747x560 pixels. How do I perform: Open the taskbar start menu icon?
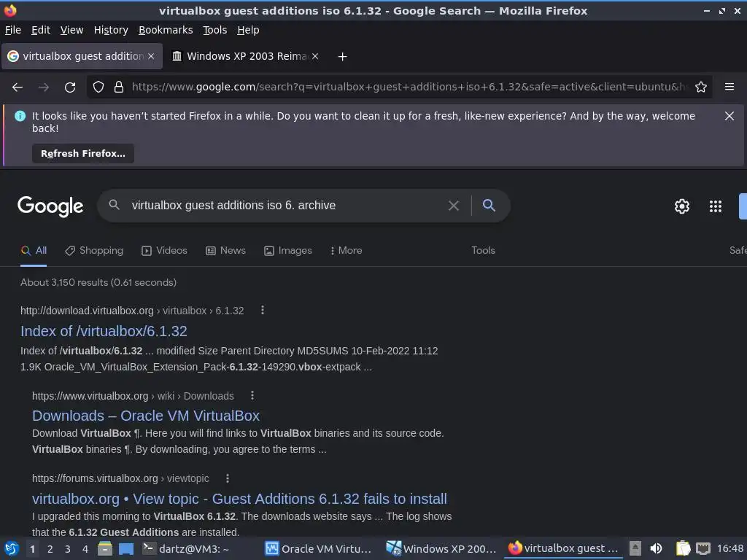coord(12,548)
